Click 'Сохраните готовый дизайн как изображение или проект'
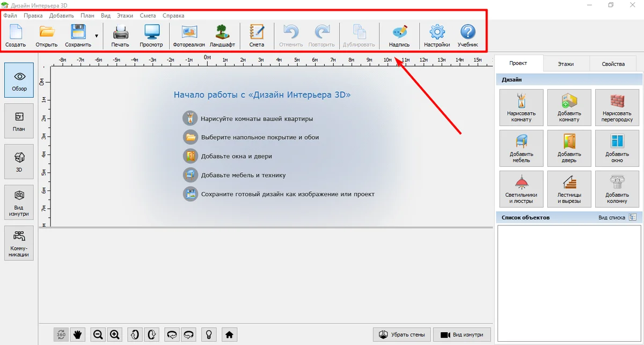644x345 pixels. pyautogui.click(x=288, y=194)
